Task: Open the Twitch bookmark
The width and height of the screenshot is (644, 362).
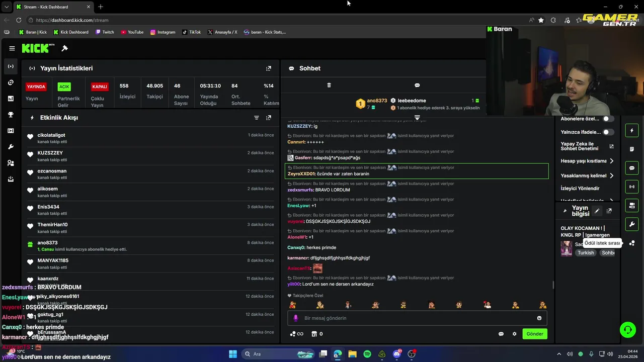Action: click(105, 32)
